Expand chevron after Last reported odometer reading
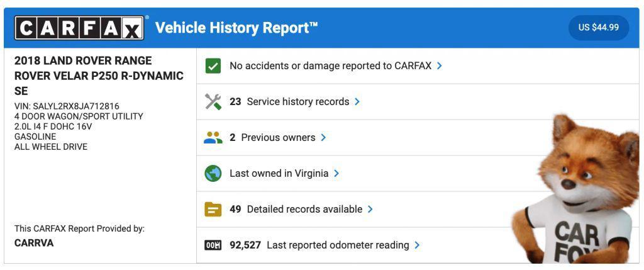Image resolution: width=644 pixels, height=270 pixels. tap(417, 245)
